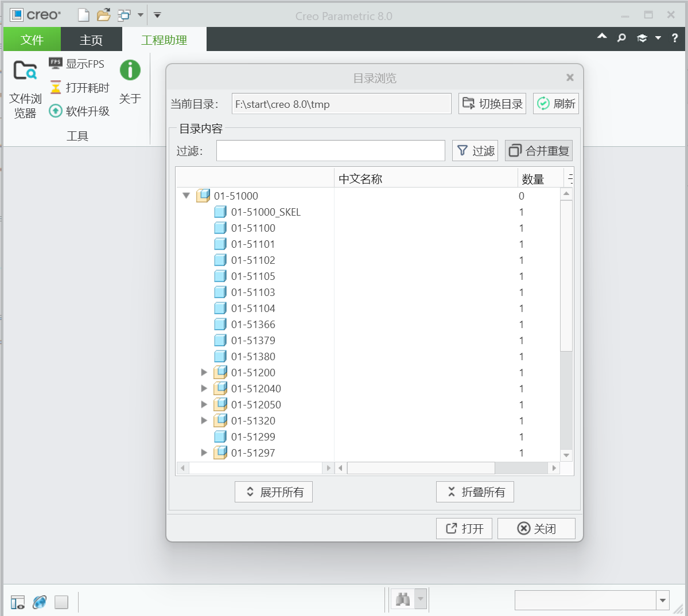Expand the 01-51320 subassembly node

point(204,420)
